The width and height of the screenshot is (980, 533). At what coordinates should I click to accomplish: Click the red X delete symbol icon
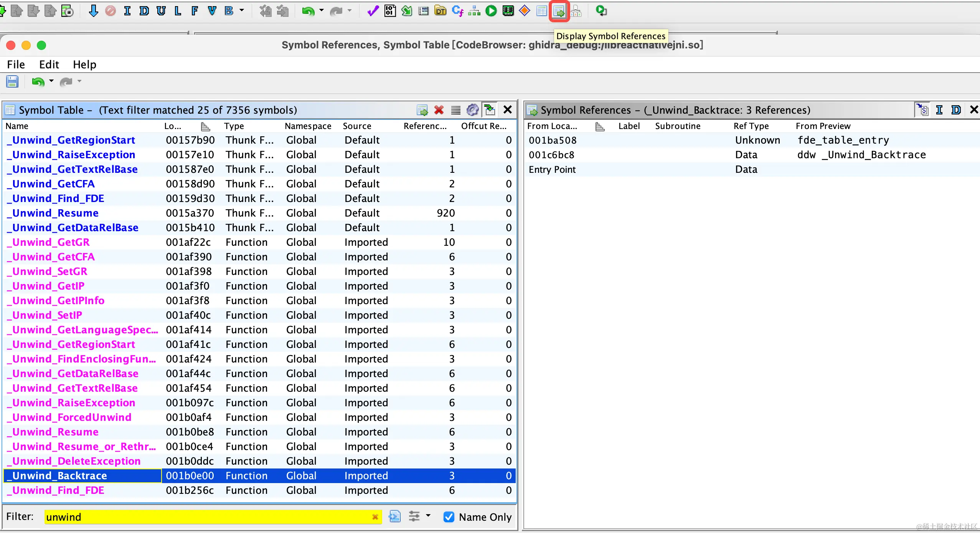point(439,110)
